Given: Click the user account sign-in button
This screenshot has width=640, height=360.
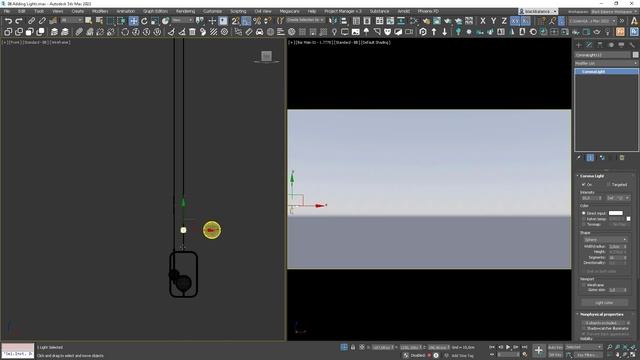Looking at the screenshot, I should click(x=538, y=11).
